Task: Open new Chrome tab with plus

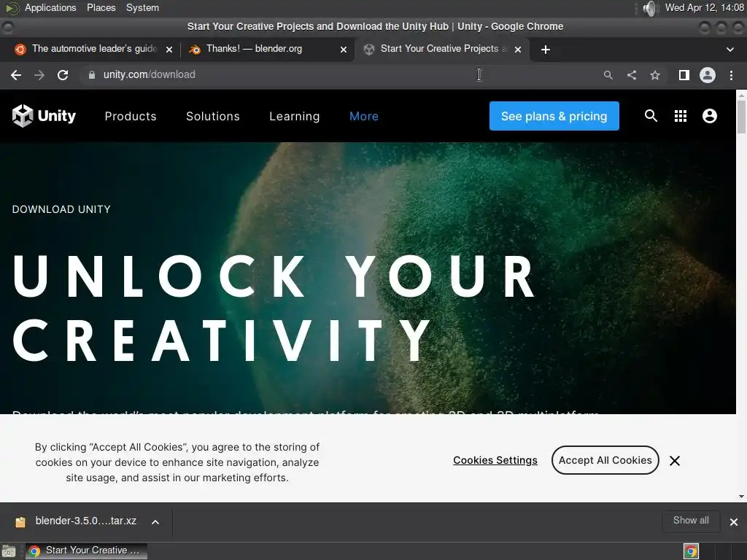Action: pos(546,50)
